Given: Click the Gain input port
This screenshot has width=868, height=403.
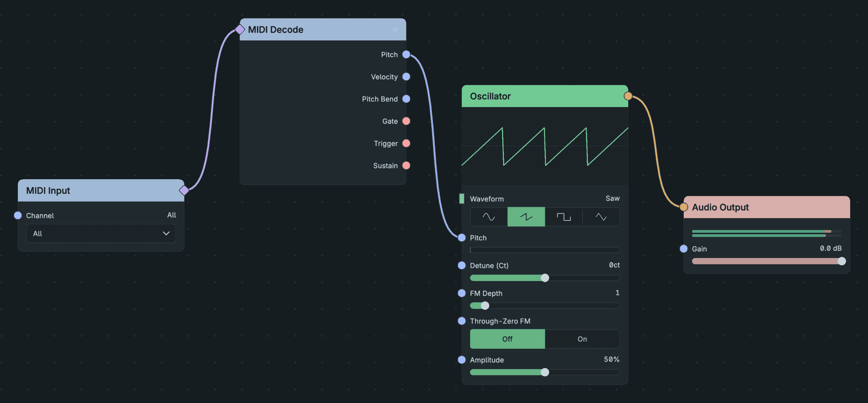Looking at the screenshot, I should pos(684,249).
